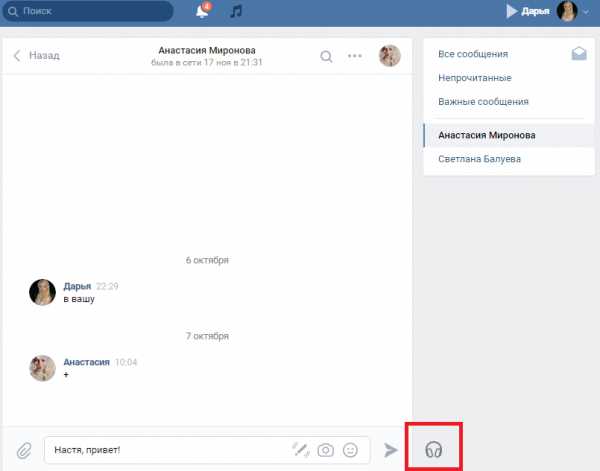Send the message with the arrow icon
This screenshot has height=471, width=600.
click(x=391, y=450)
